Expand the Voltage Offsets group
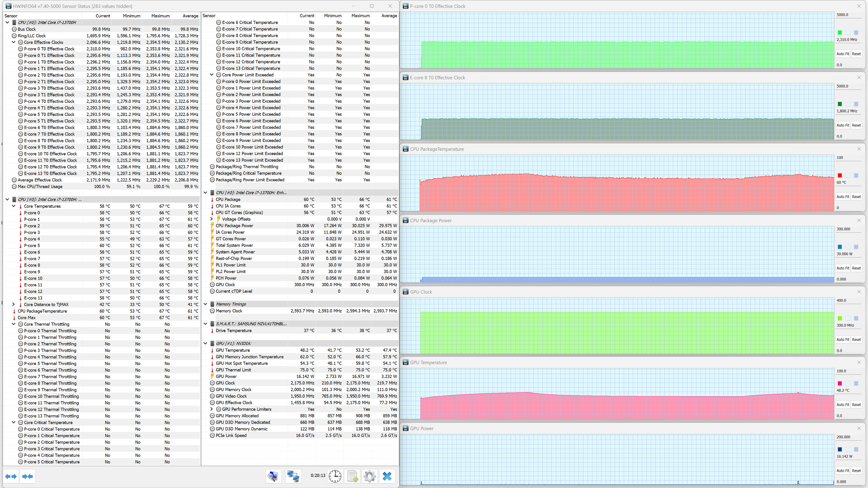868x488 pixels. pyautogui.click(x=212, y=219)
